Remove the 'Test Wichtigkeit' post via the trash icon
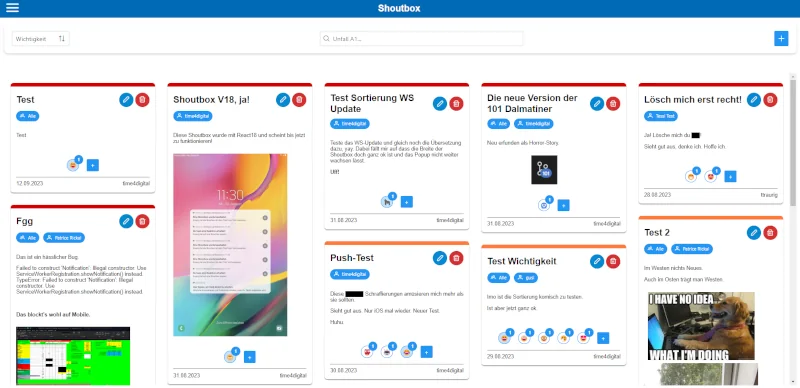This screenshot has width=800, height=388. pos(613,261)
